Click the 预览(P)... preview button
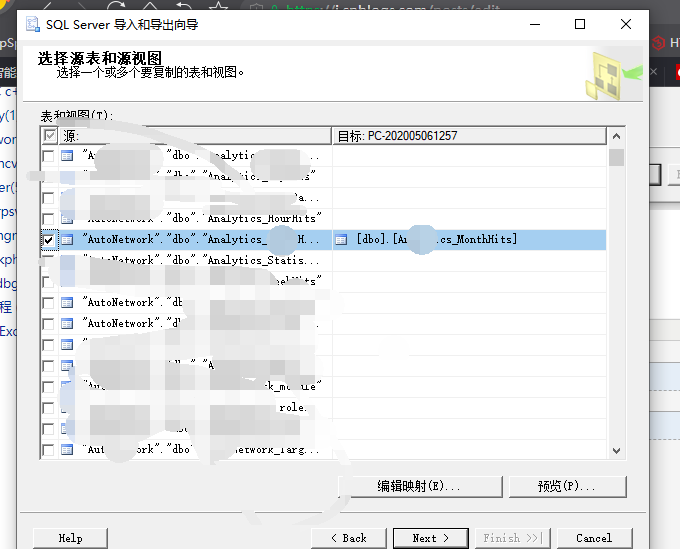 point(567,487)
